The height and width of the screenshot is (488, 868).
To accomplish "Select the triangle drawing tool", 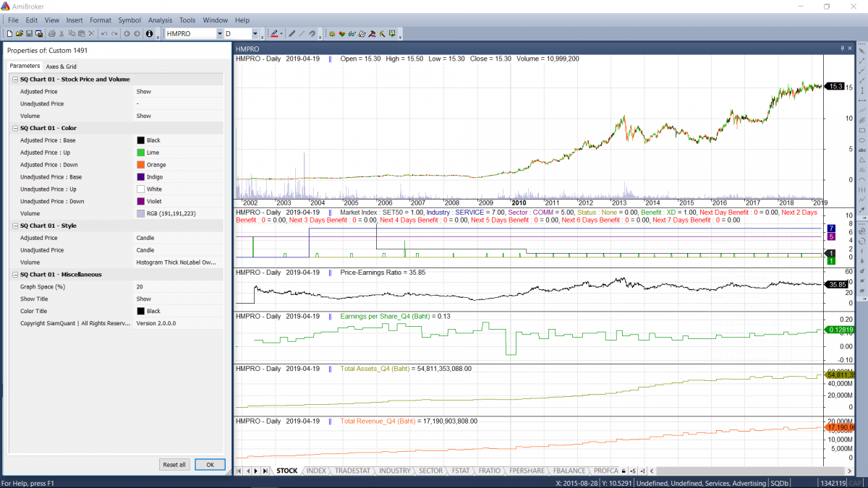I will [861, 159].
